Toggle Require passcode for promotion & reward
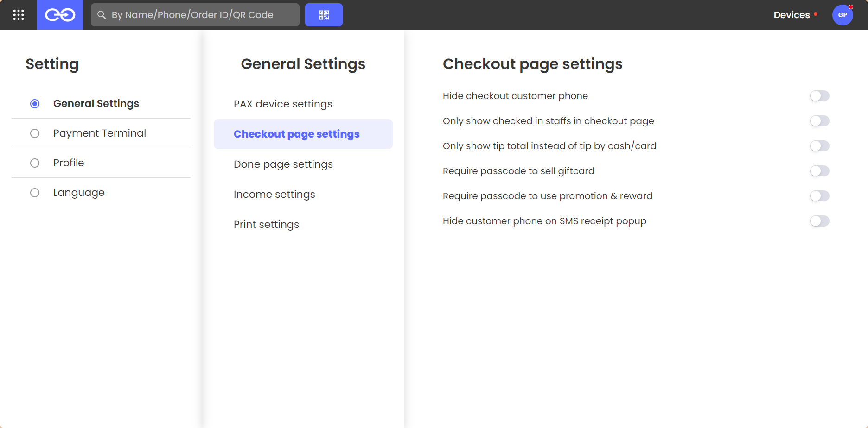 819,196
